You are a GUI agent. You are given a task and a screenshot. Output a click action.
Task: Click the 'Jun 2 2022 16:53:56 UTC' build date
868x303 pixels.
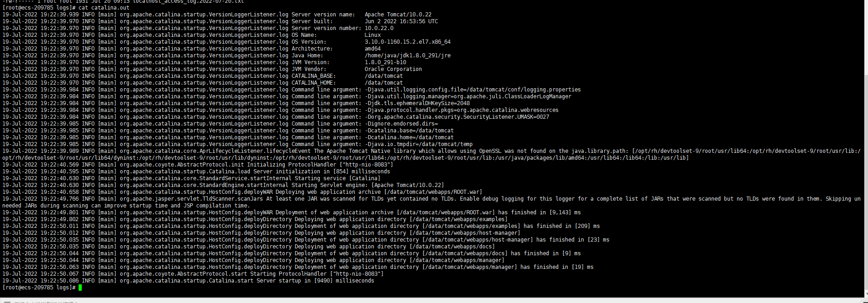(x=401, y=21)
